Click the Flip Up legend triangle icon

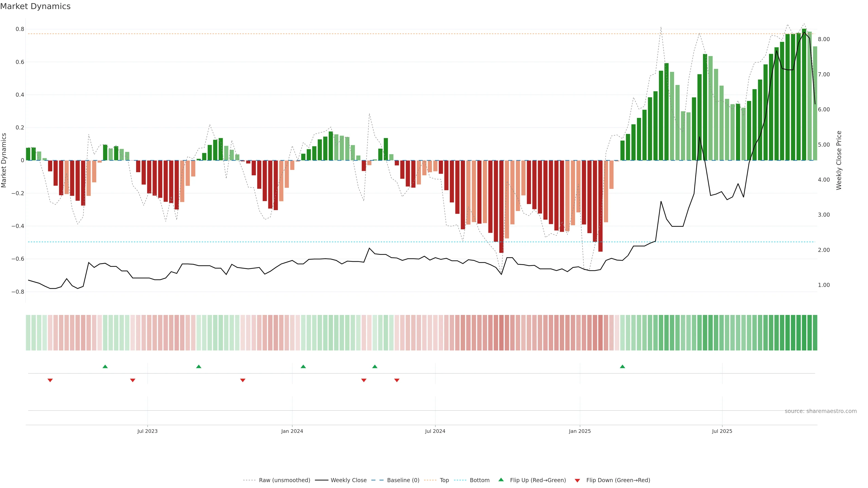tap(501, 480)
